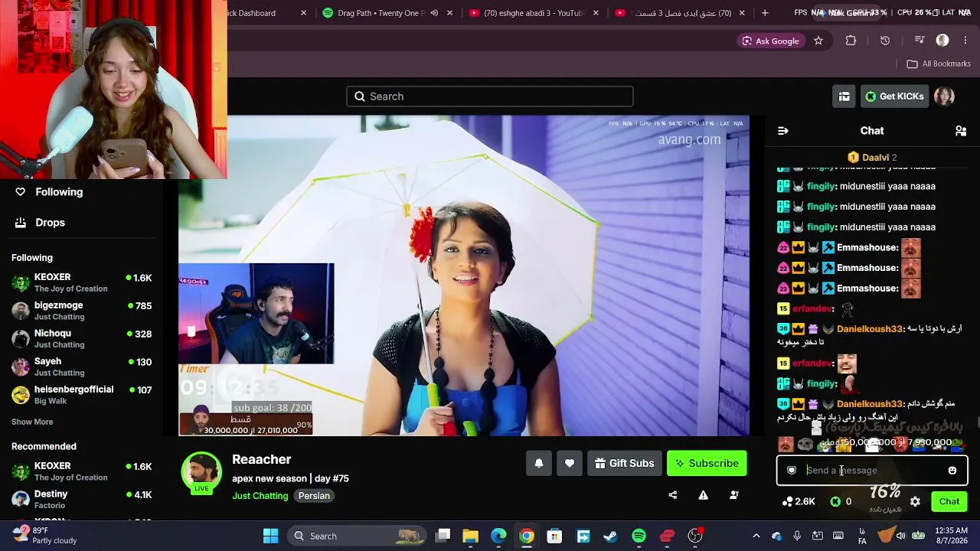Open Microsoft Edge from taskbar
980x551 pixels.
pos(498,536)
